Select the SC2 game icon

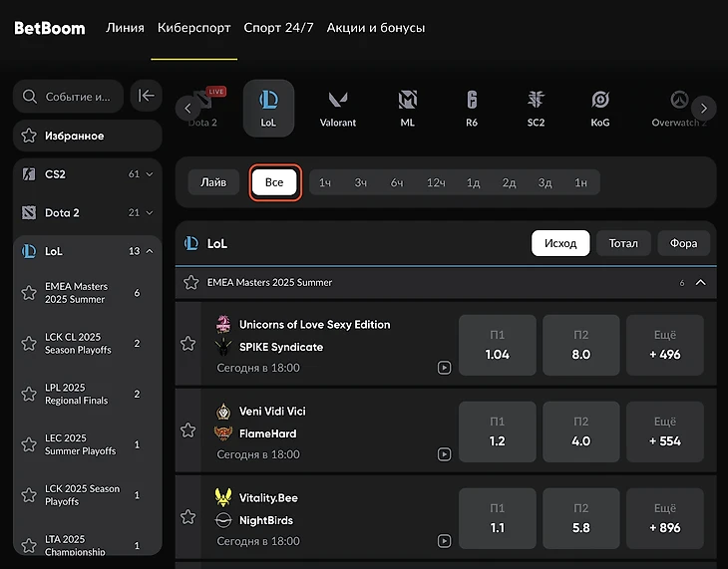click(x=536, y=109)
